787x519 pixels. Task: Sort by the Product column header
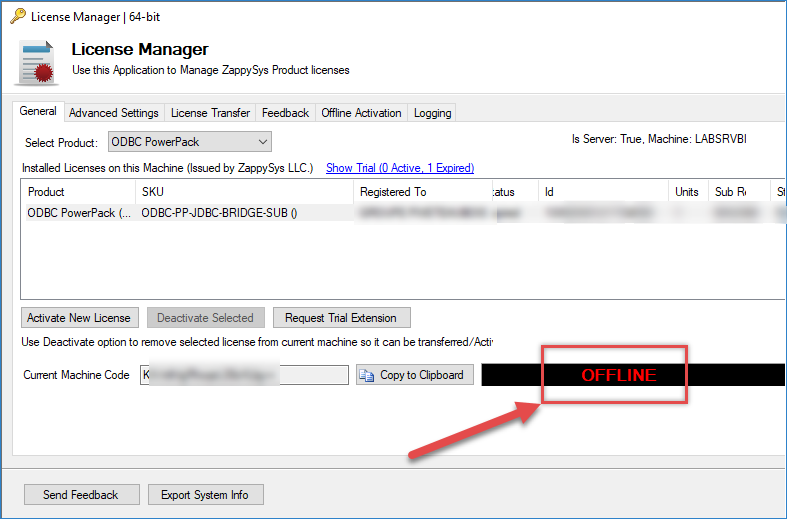[78, 192]
